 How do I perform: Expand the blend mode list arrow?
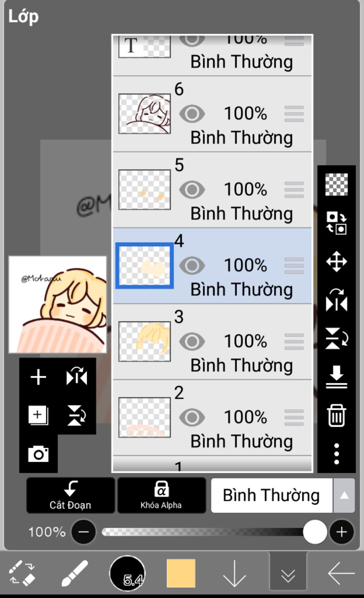(x=344, y=495)
